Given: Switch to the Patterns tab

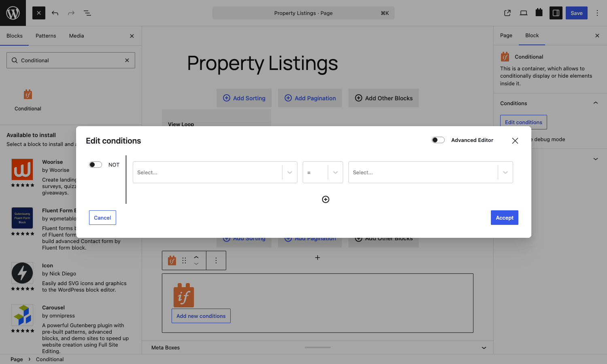Looking at the screenshot, I should 46,36.
